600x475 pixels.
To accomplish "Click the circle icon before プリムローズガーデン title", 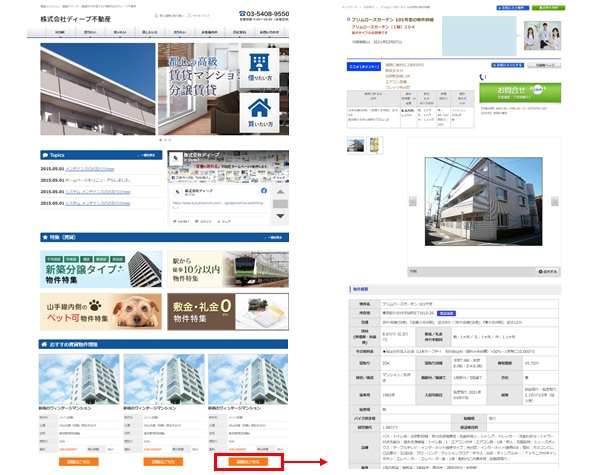I will [x=348, y=20].
